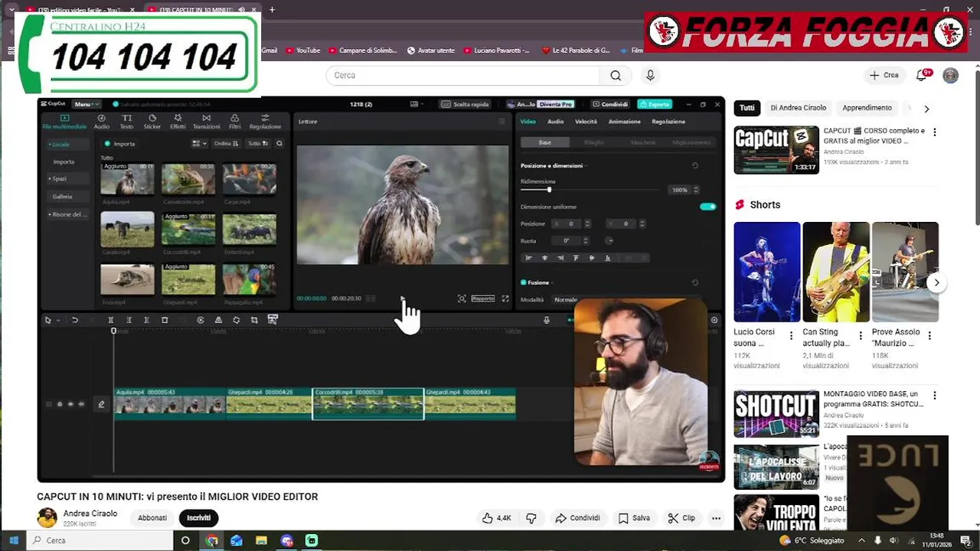Expand the Risorse del... sidebar section
This screenshot has width=980, height=551.
click(x=68, y=214)
